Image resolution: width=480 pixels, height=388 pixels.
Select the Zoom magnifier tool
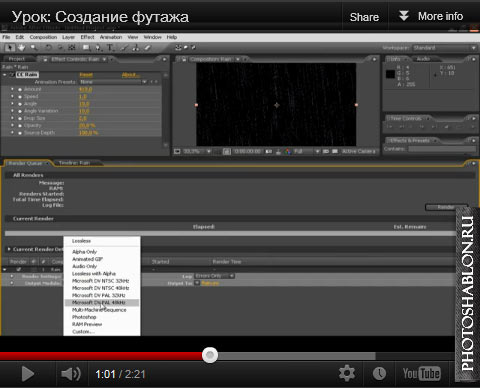[33, 48]
